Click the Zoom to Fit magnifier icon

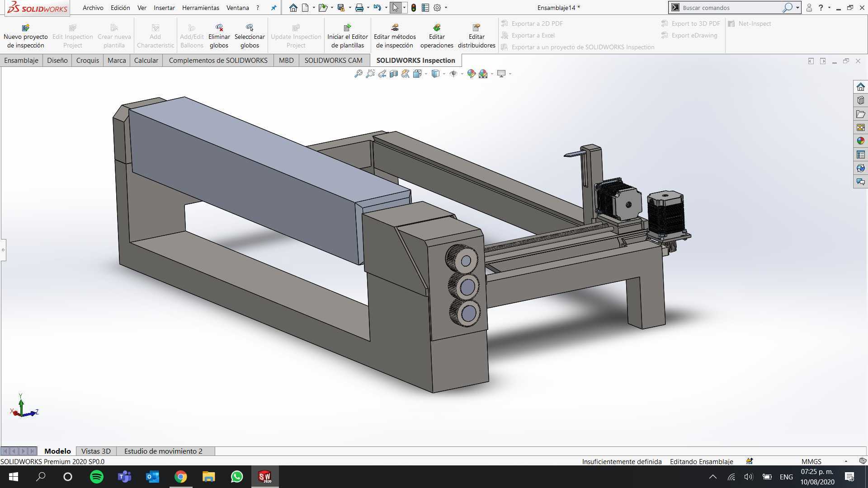click(x=358, y=74)
